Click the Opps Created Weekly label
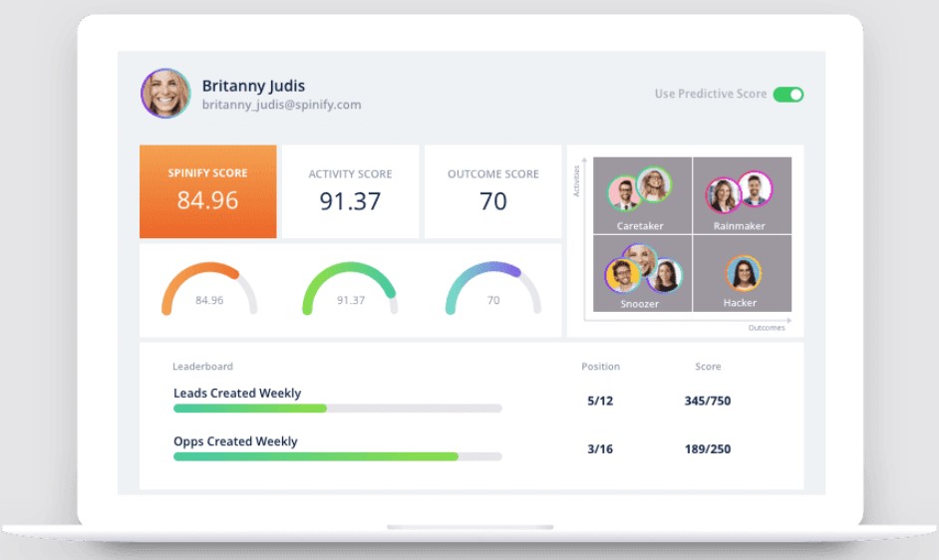The width and height of the screenshot is (939, 560). pyautogui.click(x=235, y=441)
